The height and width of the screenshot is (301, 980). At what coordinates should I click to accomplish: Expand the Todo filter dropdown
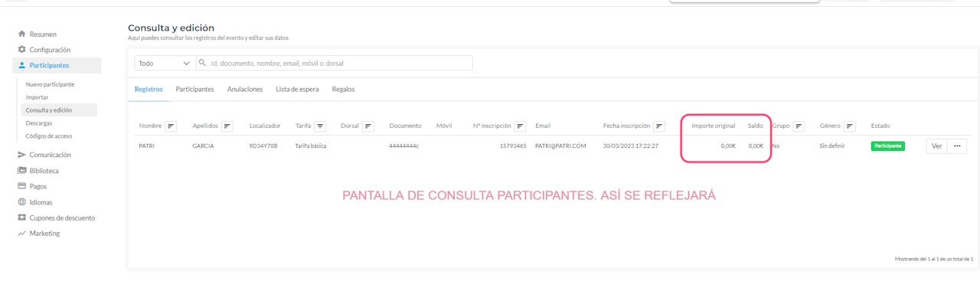pyautogui.click(x=165, y=64)
